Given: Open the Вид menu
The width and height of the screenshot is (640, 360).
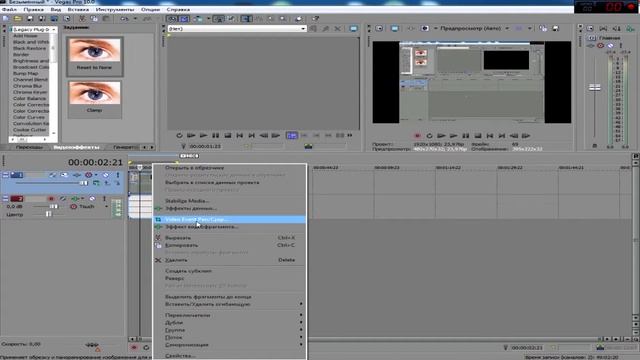Looking at the screenshot, I should point(56,9).
